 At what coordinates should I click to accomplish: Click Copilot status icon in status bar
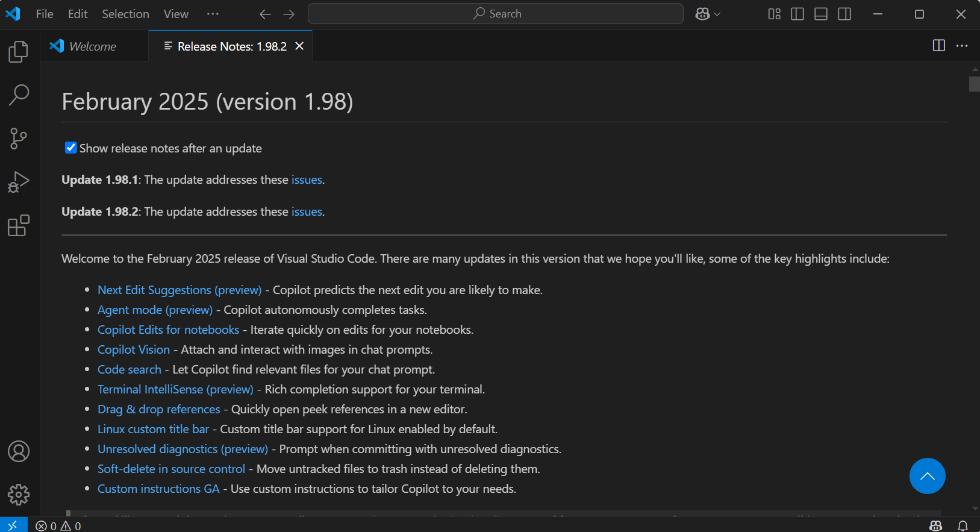pos(935,526)
